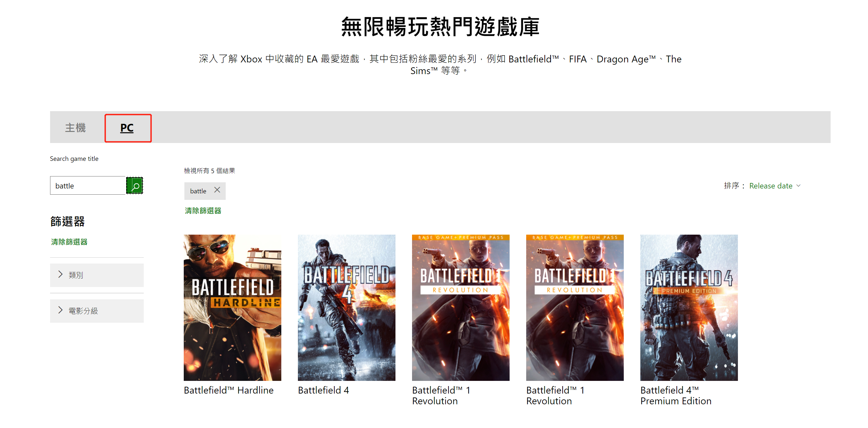Click 清除篩選器 link in sidebar filters
This screenshot has width=868, height=428.
point(69,242)
